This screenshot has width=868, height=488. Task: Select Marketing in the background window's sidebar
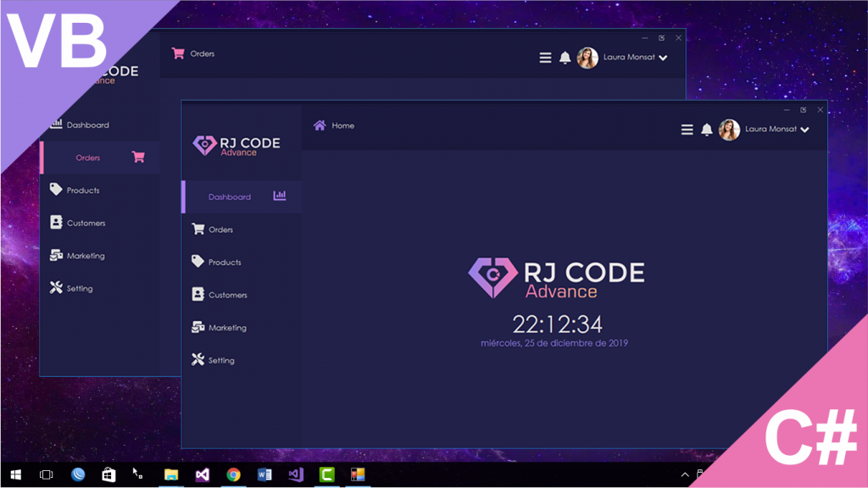86,255
